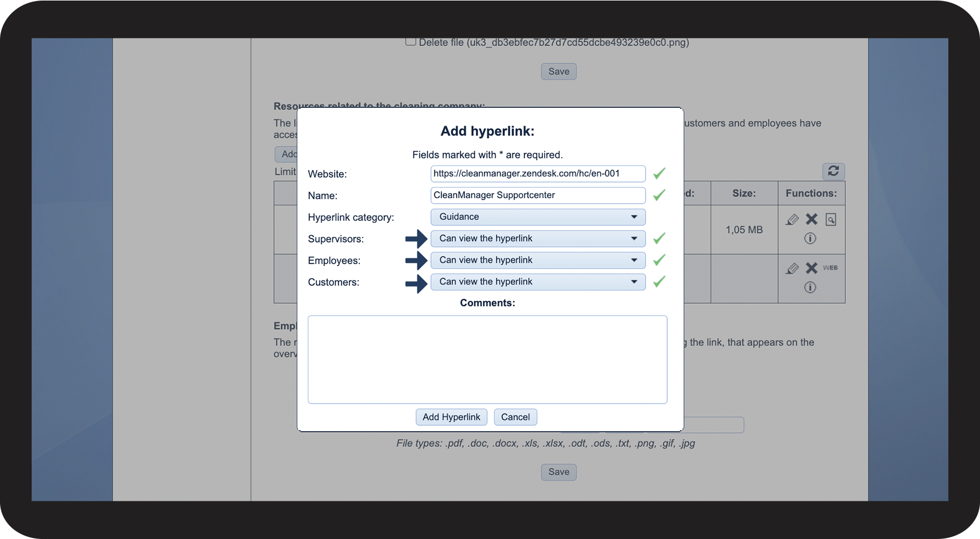
Task: Delete the WEB hyperlink row with X icon
Action: pos(811,268)
